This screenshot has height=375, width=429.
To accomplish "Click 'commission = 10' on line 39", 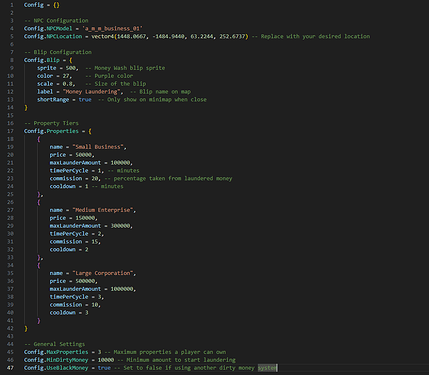I will point(74,305).
